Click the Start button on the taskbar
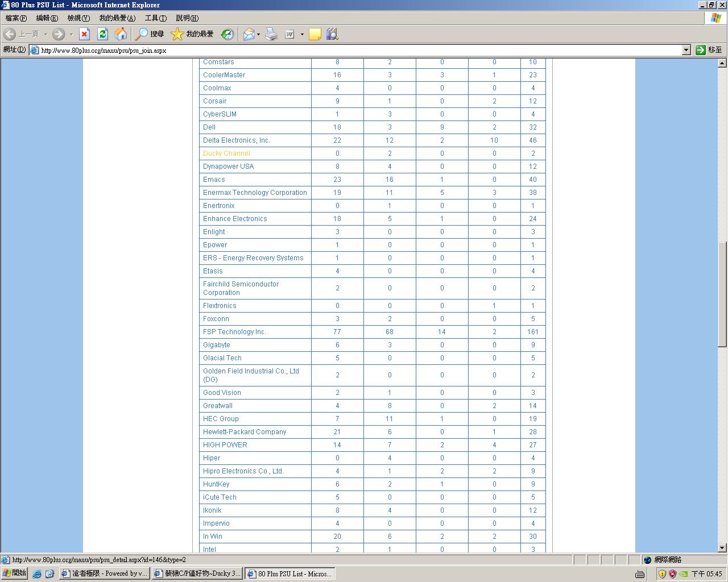 pyautogui.click(x=14, y=573)
